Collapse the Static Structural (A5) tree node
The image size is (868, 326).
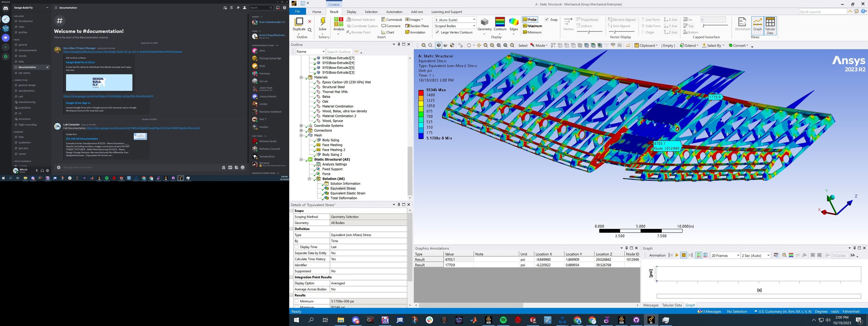point(301,159)
